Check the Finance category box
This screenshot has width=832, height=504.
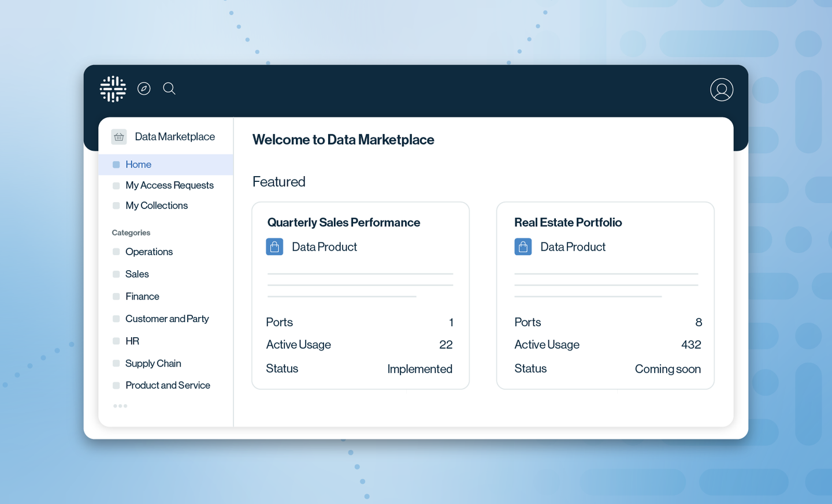tap(116, 296)
